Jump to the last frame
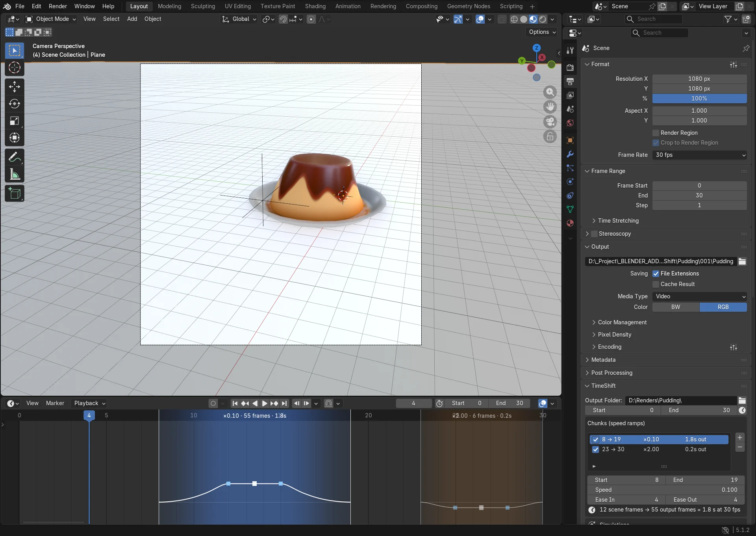 284,403
